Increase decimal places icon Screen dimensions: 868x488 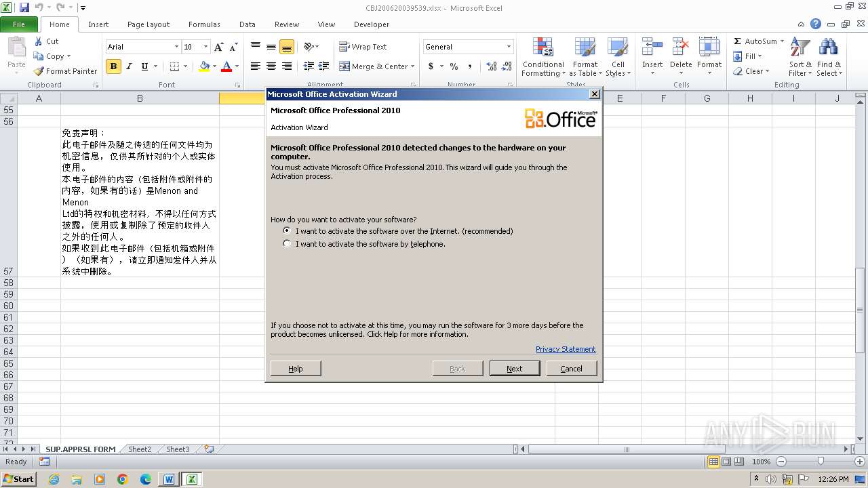coord(492,66)
